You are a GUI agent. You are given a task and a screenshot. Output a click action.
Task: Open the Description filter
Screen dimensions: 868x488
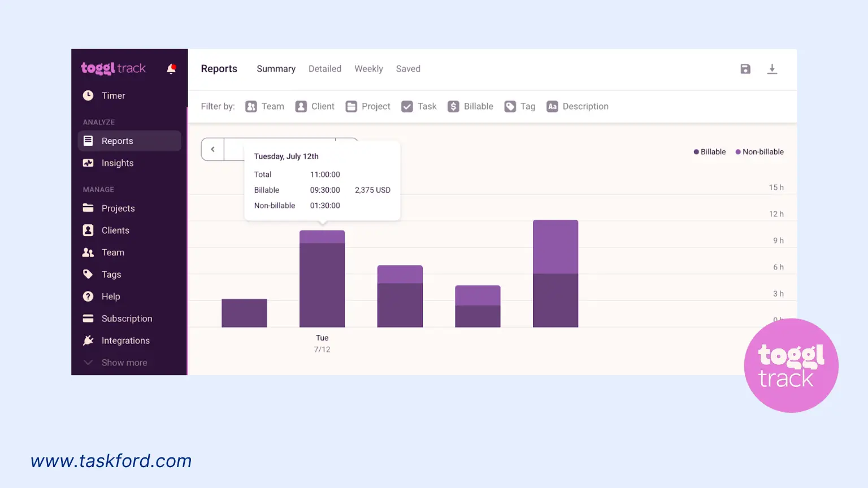[x=578, y=106]
